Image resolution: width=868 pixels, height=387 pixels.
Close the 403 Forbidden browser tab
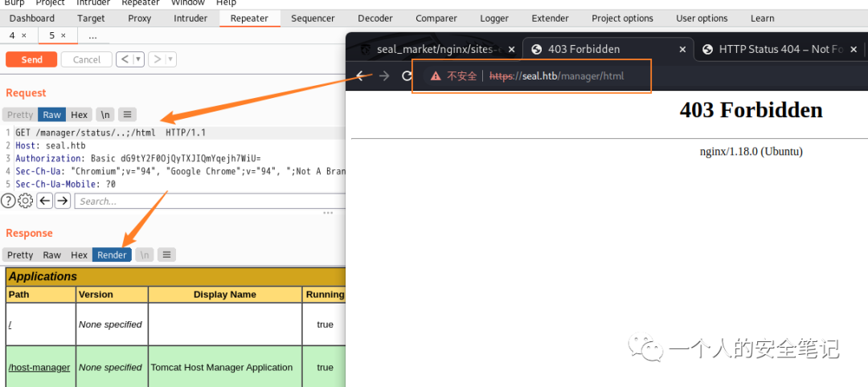click(x=683, y=49)
